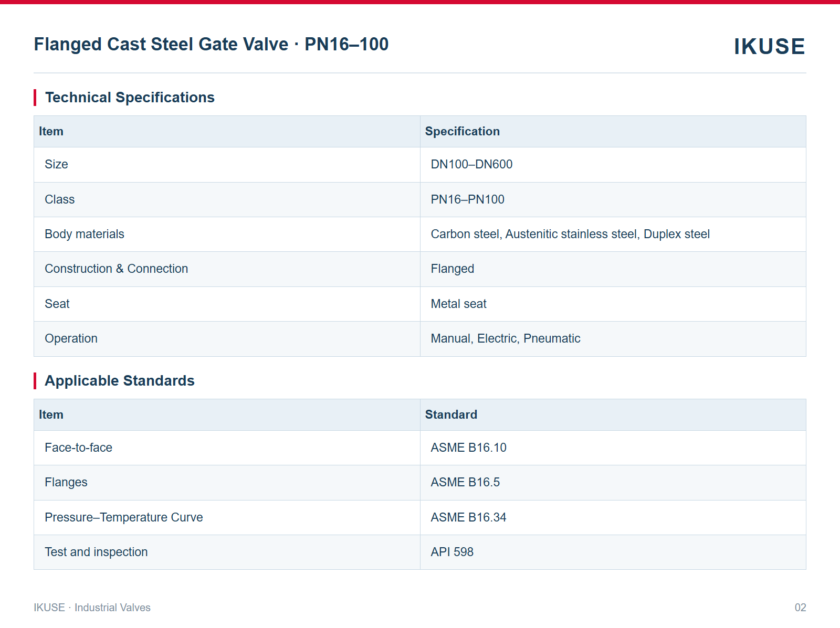Click the page number '02'
Image resolution: width=840 pixels, height=628 pixels.
[800, 608]
